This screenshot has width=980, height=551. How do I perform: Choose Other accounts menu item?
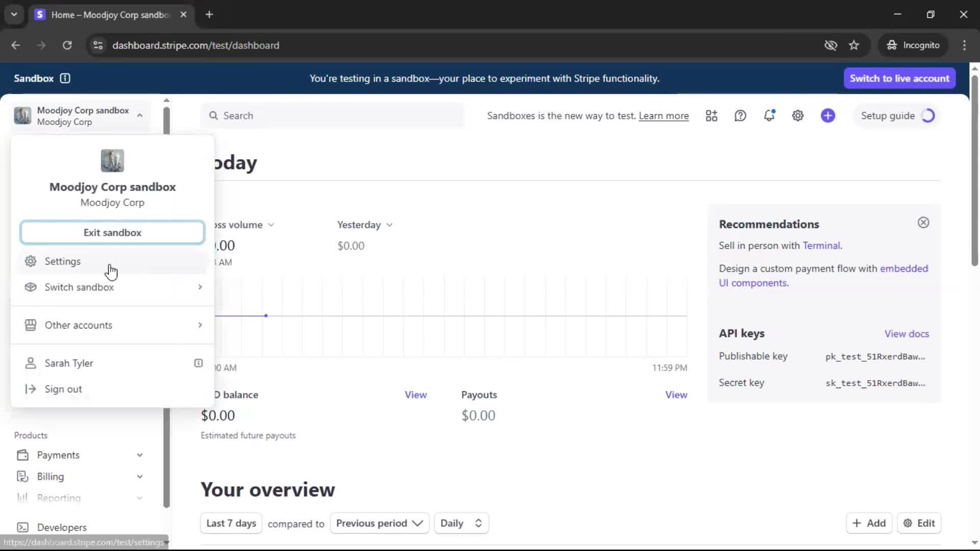(112, 325)
